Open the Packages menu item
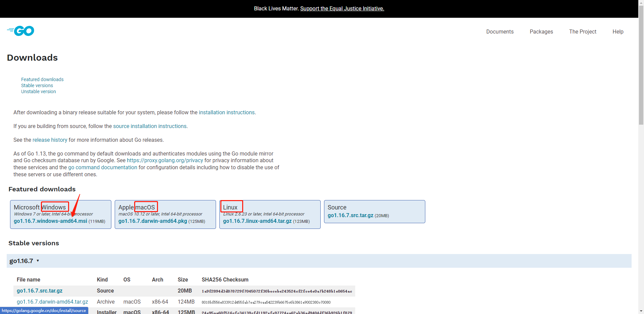 tap(541, 32)
